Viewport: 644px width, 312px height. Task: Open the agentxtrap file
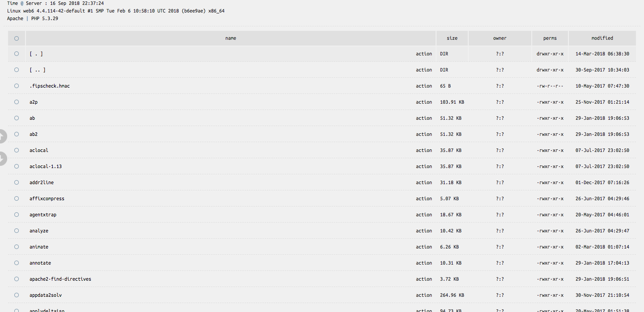pyautogui.click(x=43, y=215)
